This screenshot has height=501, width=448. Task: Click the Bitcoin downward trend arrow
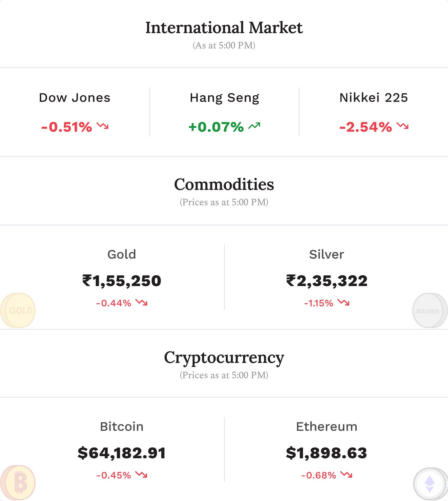coord(141,475)
